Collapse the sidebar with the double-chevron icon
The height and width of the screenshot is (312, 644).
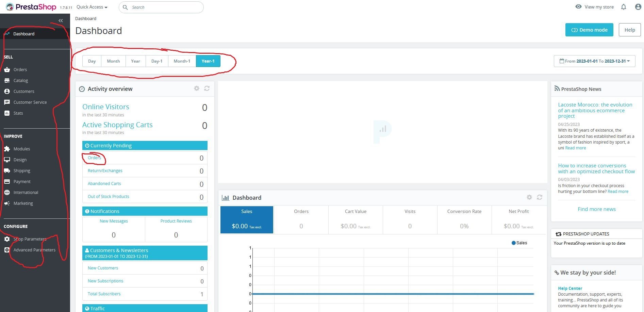tap(61, 21)
